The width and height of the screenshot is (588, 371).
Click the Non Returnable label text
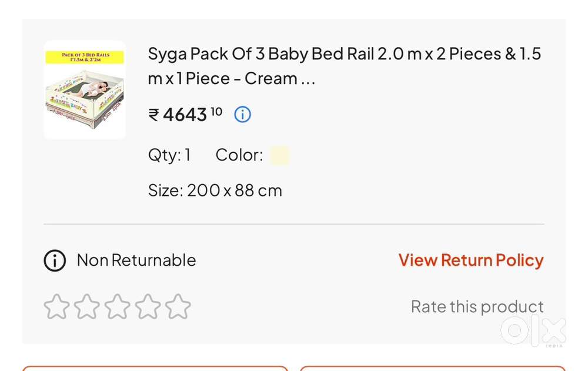(136, 260)
